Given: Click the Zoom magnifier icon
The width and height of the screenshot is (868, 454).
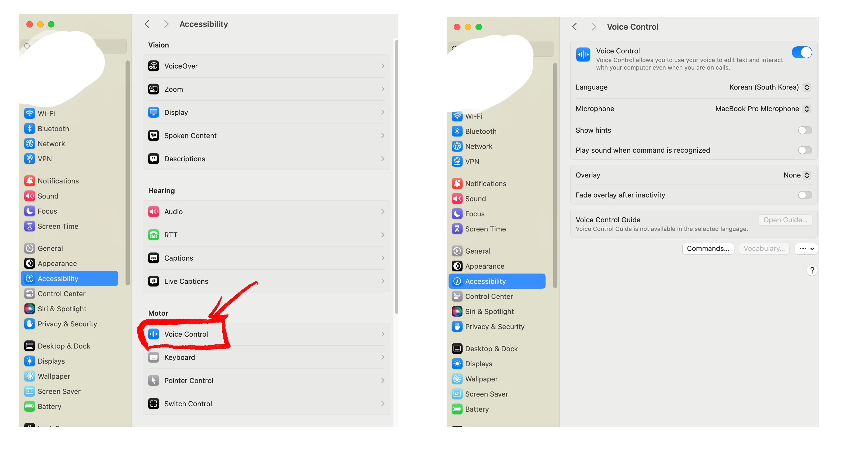Looking at the screenshot, I should tap(154, 89).
